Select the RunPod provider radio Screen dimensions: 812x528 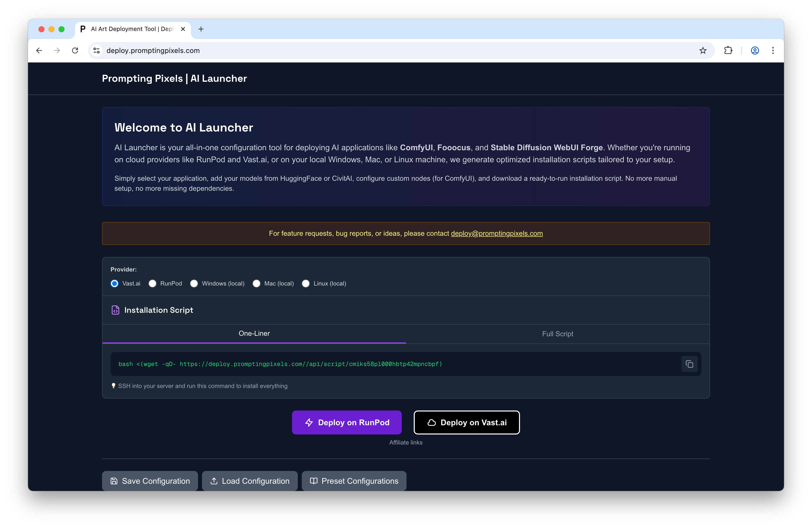click(152, 283)
